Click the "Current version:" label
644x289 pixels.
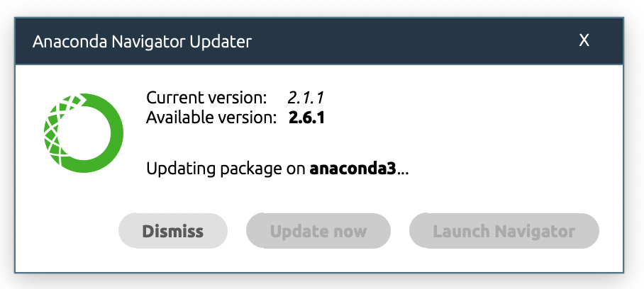tap(206, 97)
